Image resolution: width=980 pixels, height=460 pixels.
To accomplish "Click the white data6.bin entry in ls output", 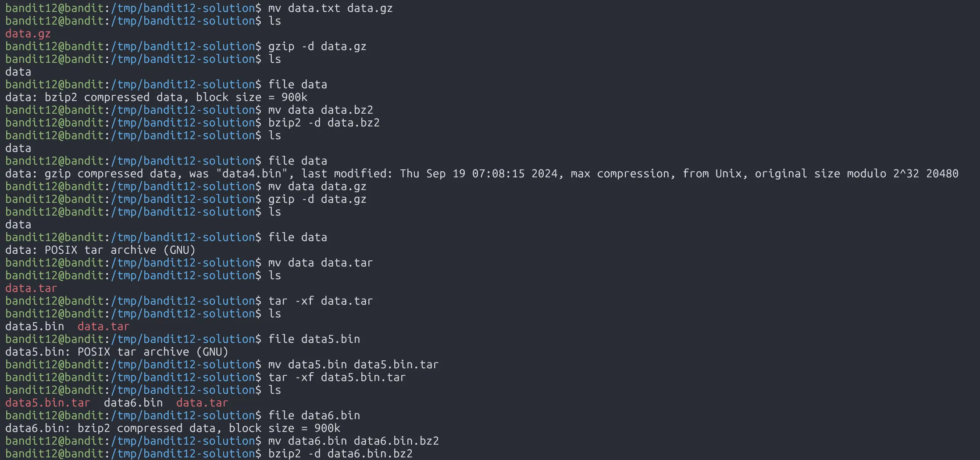I will pos(133,403).
